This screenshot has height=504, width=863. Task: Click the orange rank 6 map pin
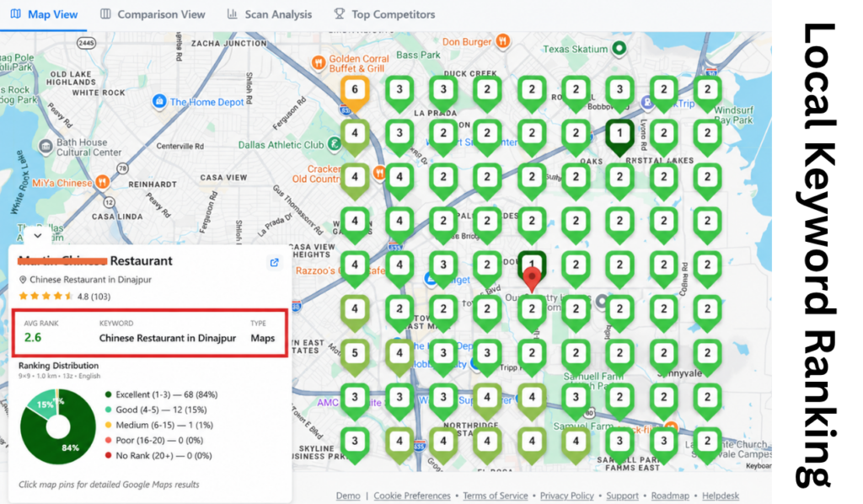(355, 93)
